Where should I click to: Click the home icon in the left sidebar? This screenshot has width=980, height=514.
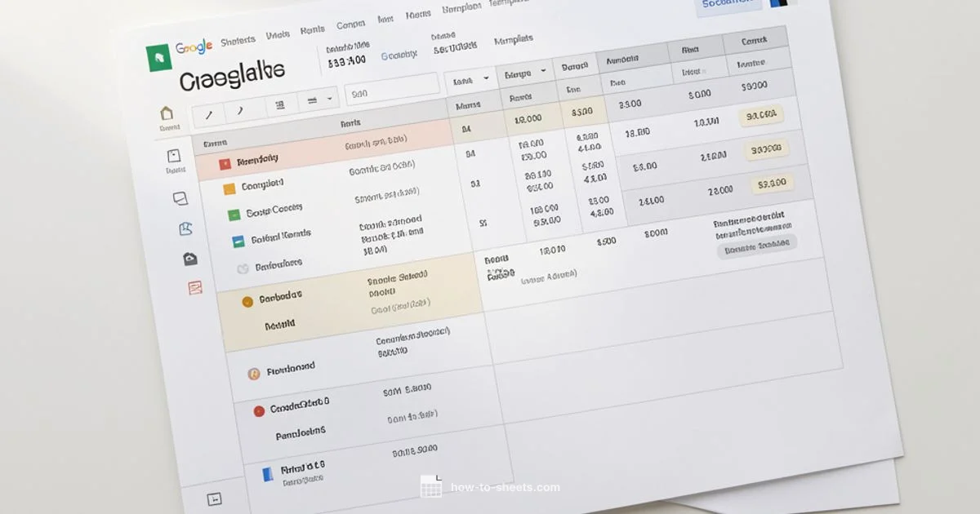click(167, 111)
